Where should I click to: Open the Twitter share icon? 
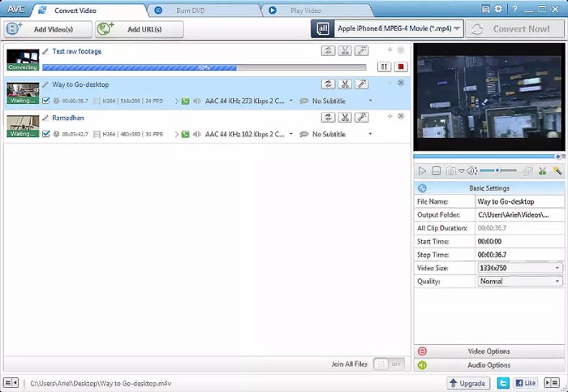(503, 383)
